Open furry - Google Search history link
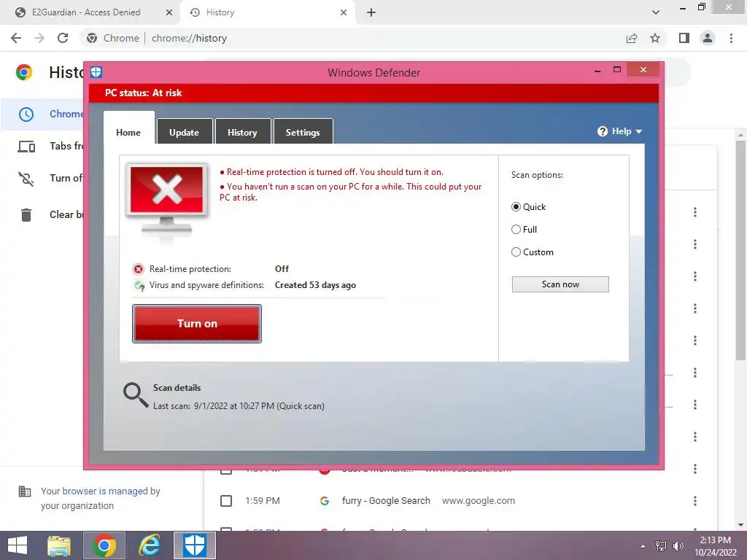 [386, 500]
